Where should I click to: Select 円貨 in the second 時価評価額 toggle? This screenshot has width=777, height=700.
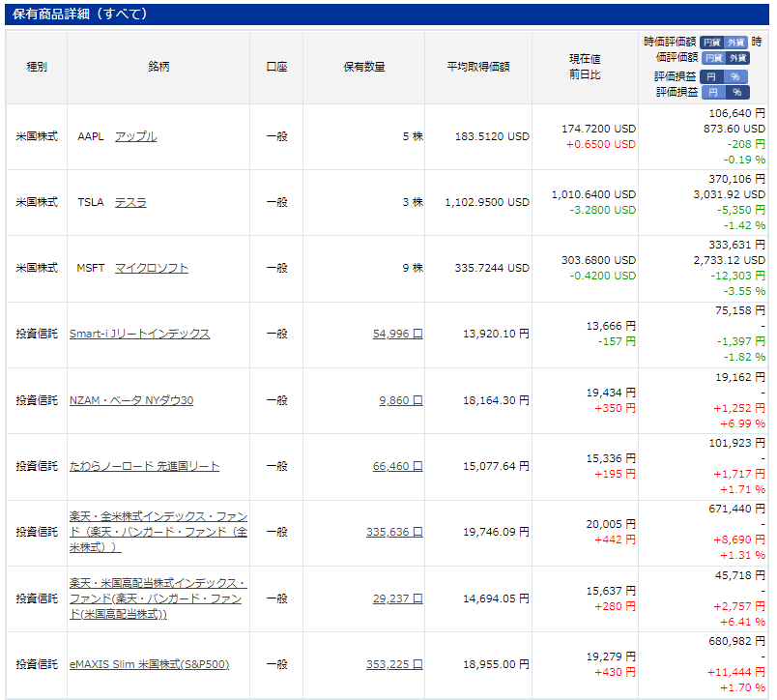[712, 58]
